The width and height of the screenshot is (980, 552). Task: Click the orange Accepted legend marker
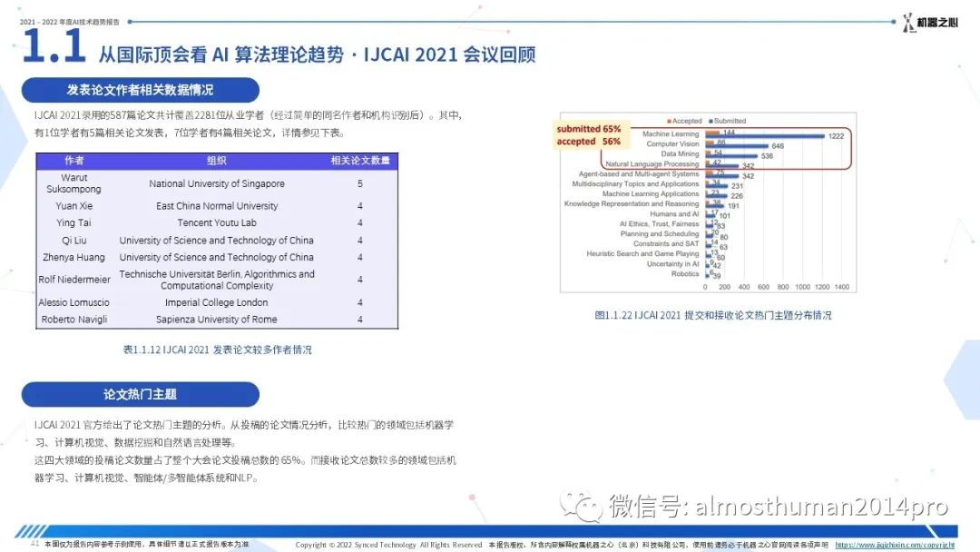669,121
